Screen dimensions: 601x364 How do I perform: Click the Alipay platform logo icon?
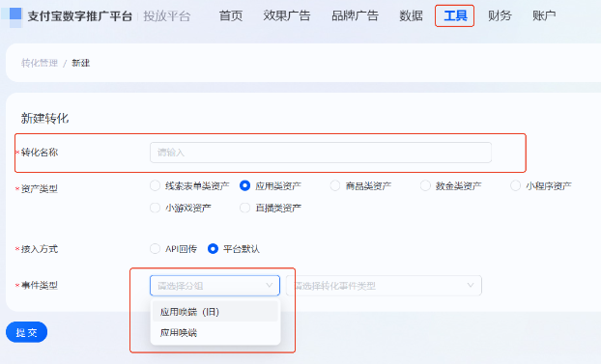(14, 16)
